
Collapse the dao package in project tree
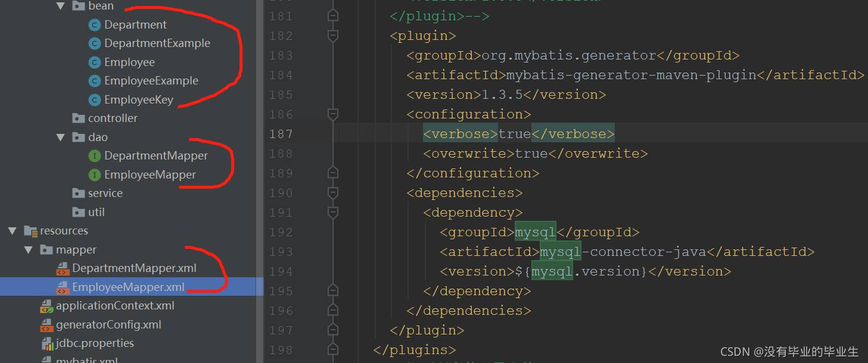coord(61,137)
